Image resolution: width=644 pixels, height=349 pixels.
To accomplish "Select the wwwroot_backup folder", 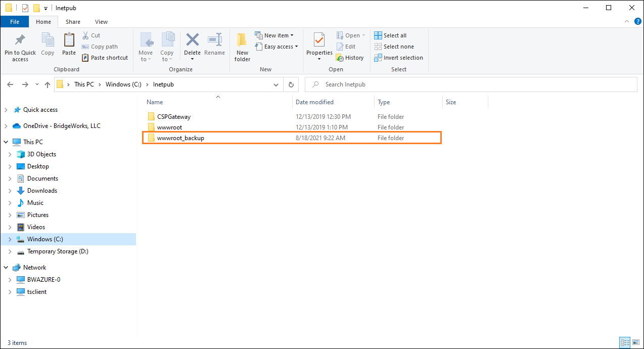I will click(x=292, y=138).
